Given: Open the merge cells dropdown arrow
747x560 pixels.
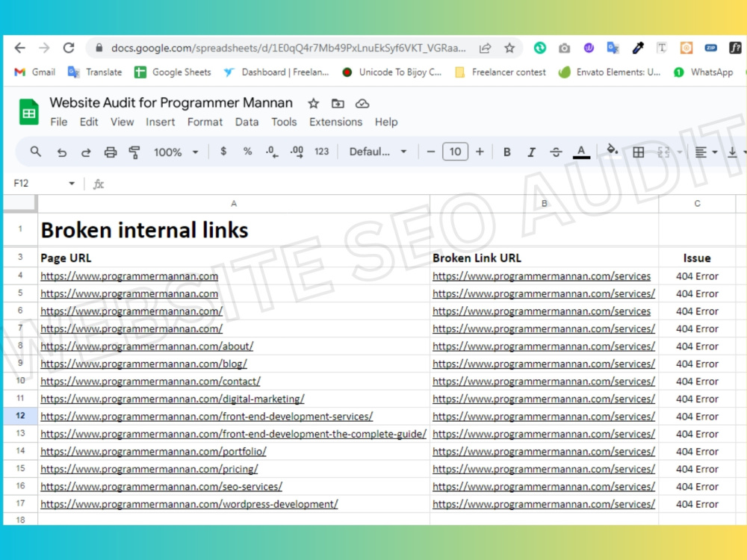Looking at the screenshot, I should [x=680, y=152].
